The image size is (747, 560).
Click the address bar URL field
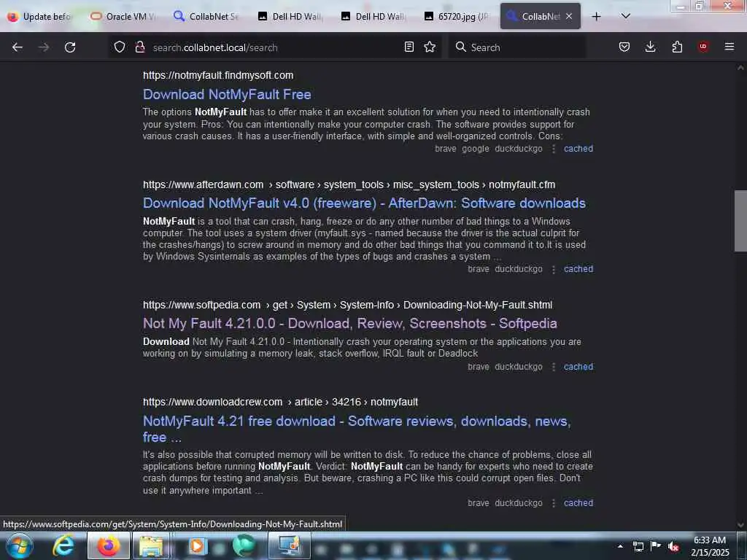point(274,47)
